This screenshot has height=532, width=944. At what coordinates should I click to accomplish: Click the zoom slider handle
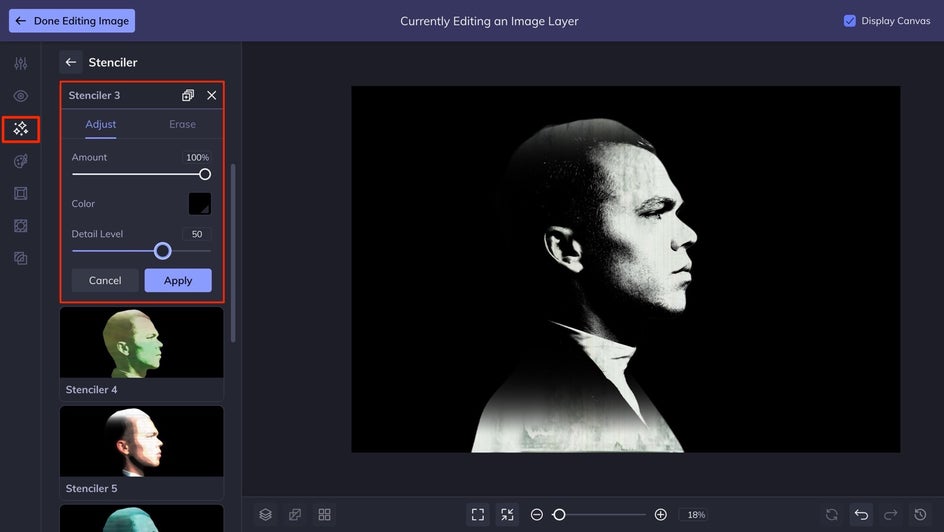coord(559,515)
